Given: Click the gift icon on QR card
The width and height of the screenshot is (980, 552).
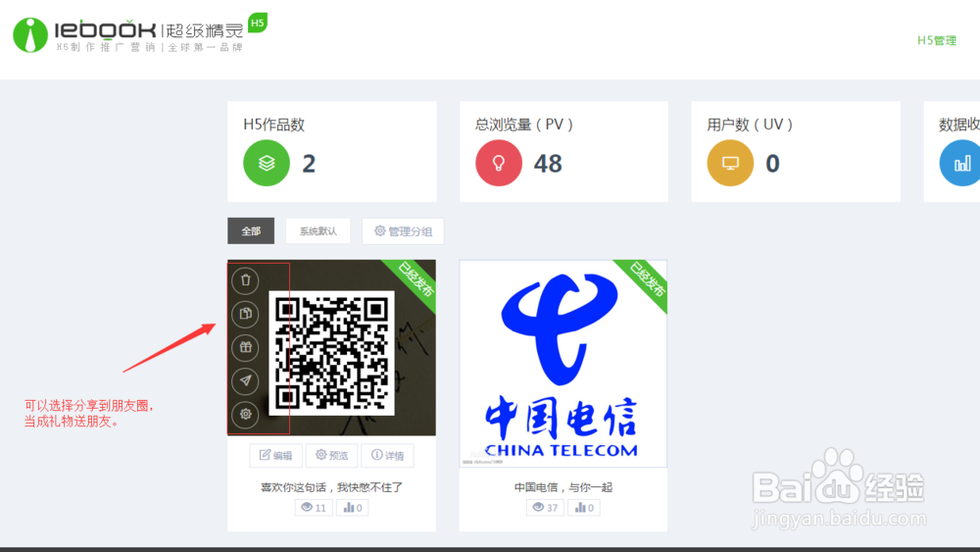Looking at the screenshot, I should pyautogui.click(x=246, y=347).
